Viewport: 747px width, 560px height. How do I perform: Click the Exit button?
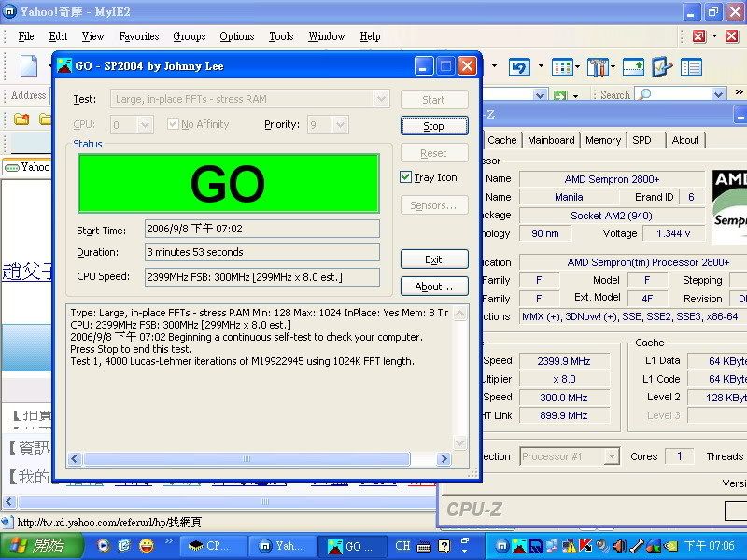pyautogui.click(x=434, y=259)
